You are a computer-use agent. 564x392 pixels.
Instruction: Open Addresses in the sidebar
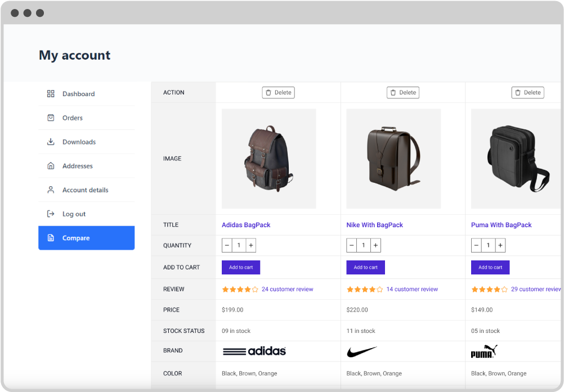click(86, 166)
